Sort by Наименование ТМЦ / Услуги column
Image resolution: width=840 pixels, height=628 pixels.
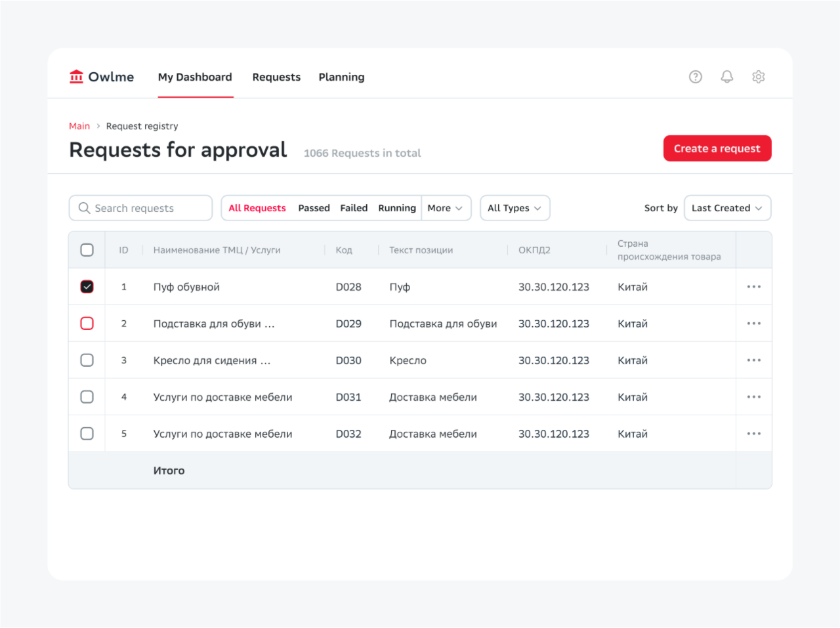click(x=217, y=250)
